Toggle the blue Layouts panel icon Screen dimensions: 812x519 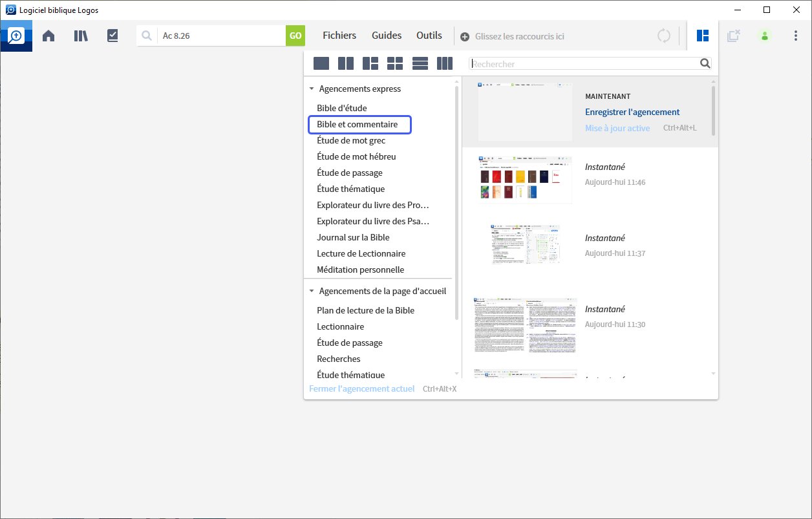[x=703, y=36]
